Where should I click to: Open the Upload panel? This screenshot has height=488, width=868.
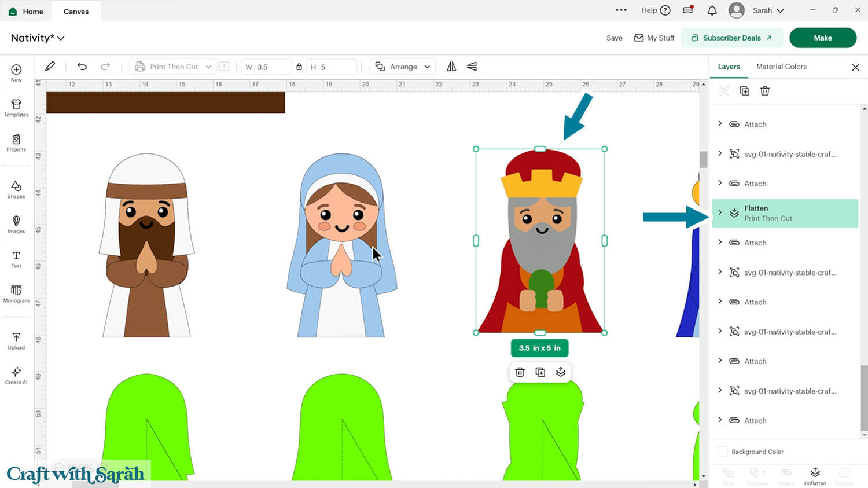[16, 340]
